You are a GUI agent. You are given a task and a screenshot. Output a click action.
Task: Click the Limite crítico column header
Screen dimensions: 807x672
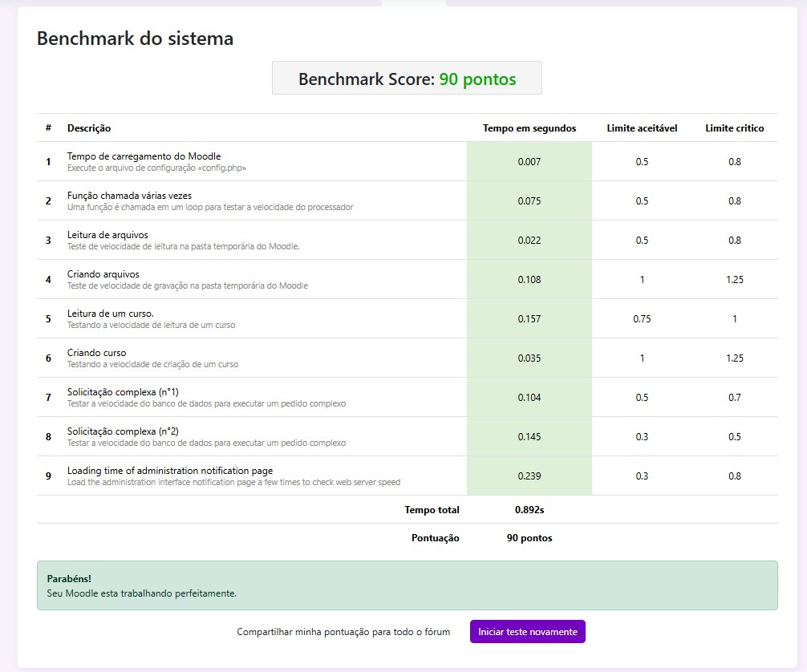pyautogui.click(x=735, y=128)
